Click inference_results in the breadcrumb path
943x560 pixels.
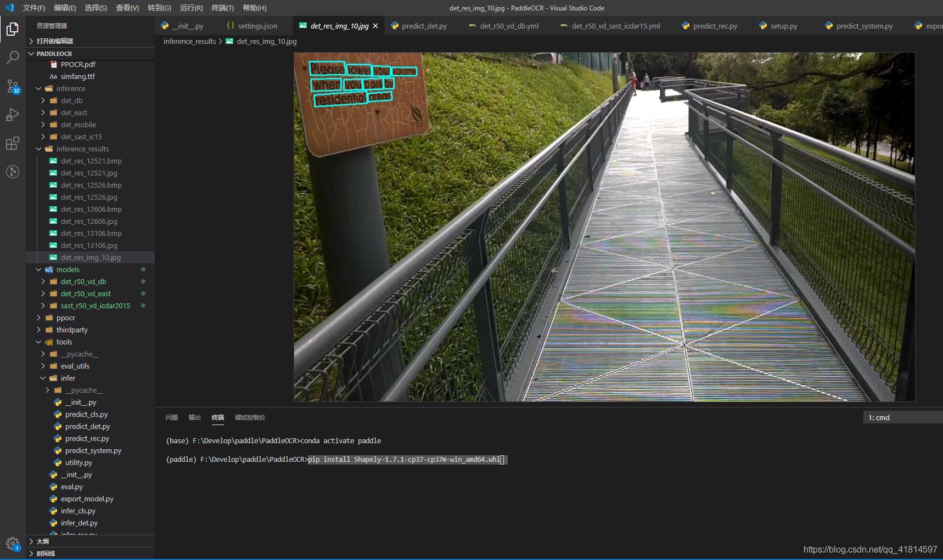pos(189,41)
